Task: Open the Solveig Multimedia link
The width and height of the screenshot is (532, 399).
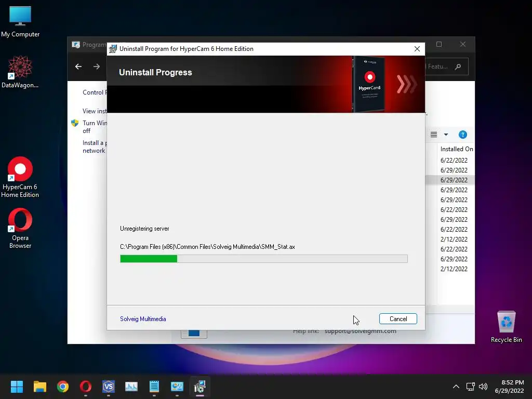Action: coord(143,319)
